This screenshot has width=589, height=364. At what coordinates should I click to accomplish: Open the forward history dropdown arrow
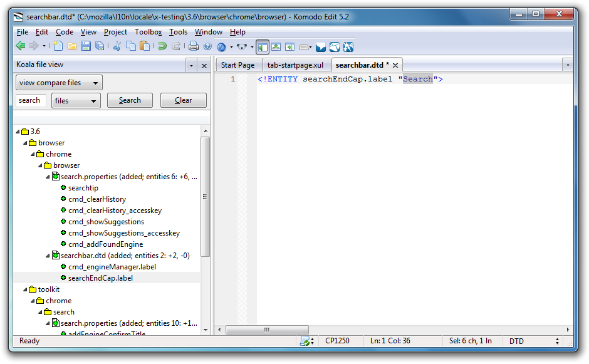[44, 46]
